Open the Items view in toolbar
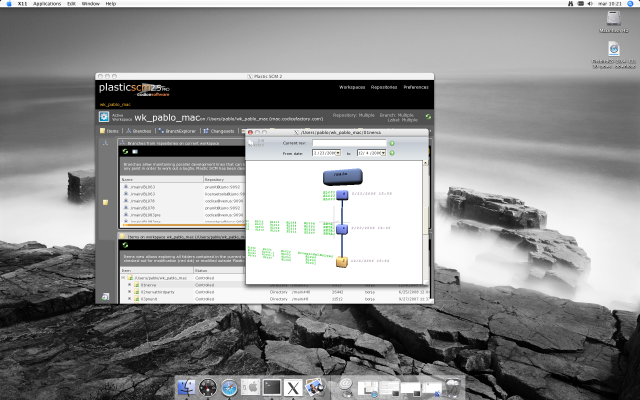Screen dimensions: 640x400 (x=109, y=131)
